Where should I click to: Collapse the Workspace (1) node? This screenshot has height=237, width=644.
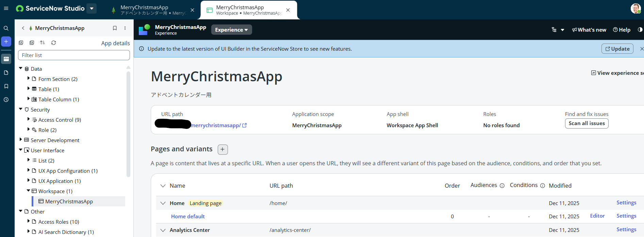pos(28,191)
